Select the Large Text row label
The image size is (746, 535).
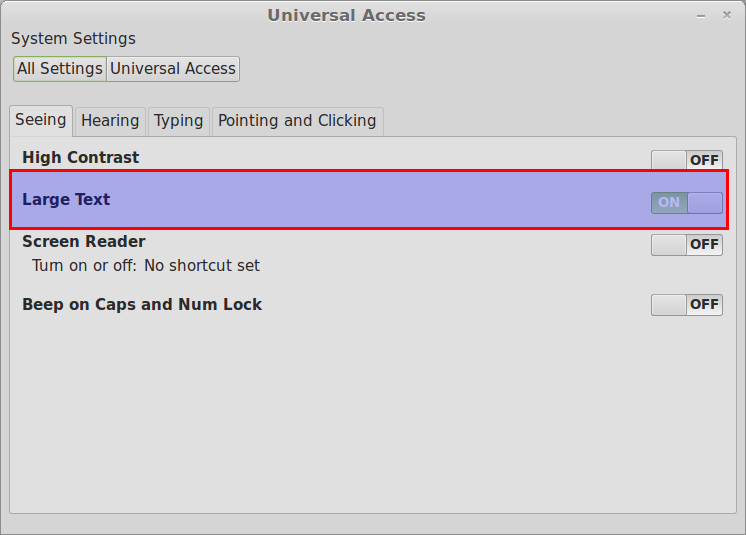(66, 199)
